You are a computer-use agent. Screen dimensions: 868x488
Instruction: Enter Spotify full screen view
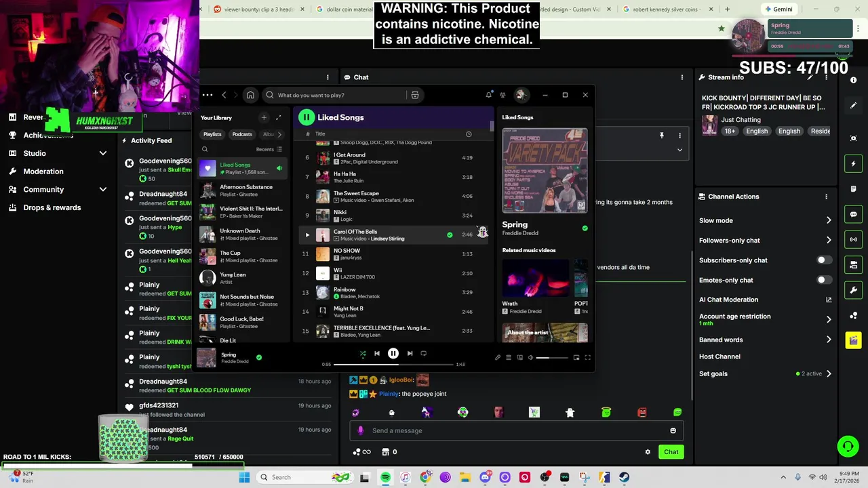587,357
